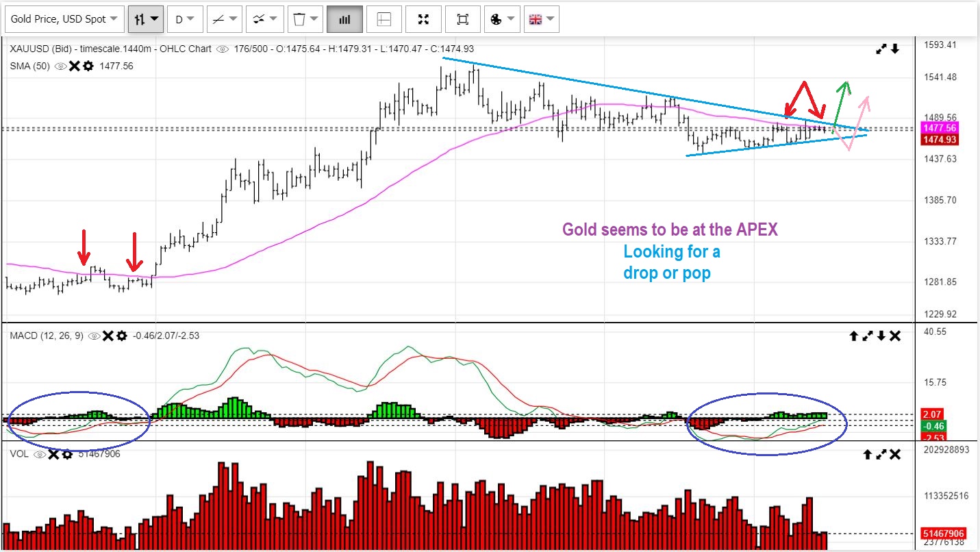980x552 pixels.
Task: Open the SMA (50) settings gear
Action: (88, 66)
